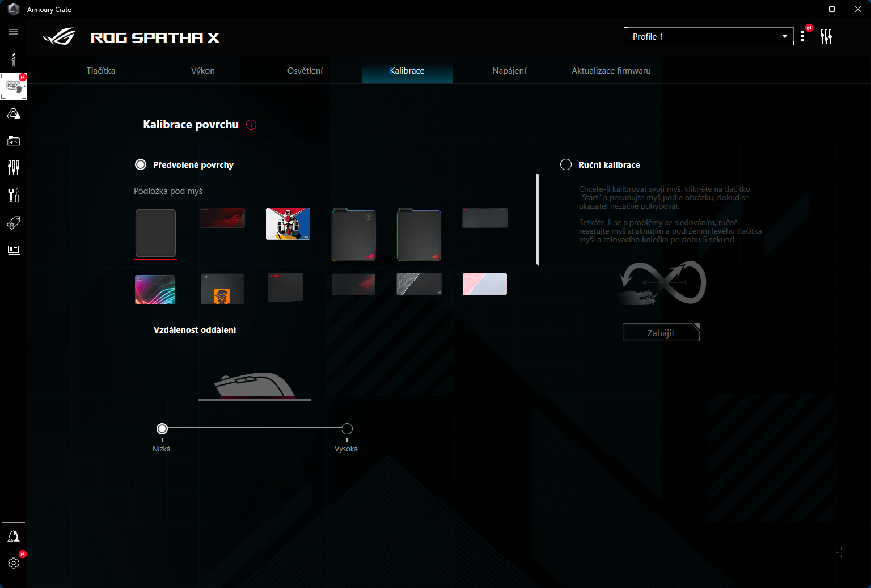The image size is (871, 588).
Task: Select the RGB-edged mousepad with circle emblem
Action: tap(354, 234)
